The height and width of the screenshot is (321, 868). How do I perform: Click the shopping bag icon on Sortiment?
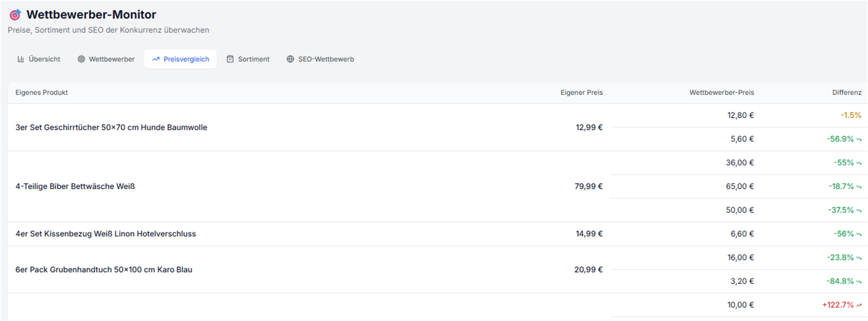click(x=230, y=59)
